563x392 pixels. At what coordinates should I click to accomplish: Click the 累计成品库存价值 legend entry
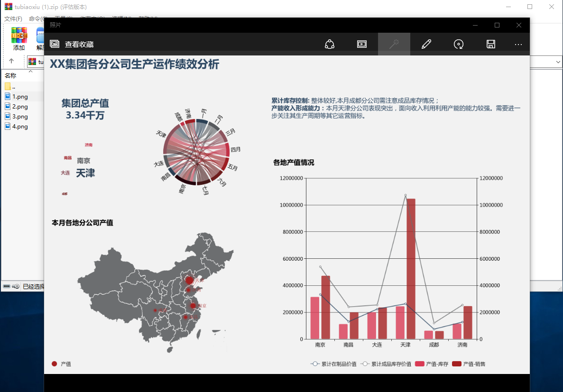point(386,364)
